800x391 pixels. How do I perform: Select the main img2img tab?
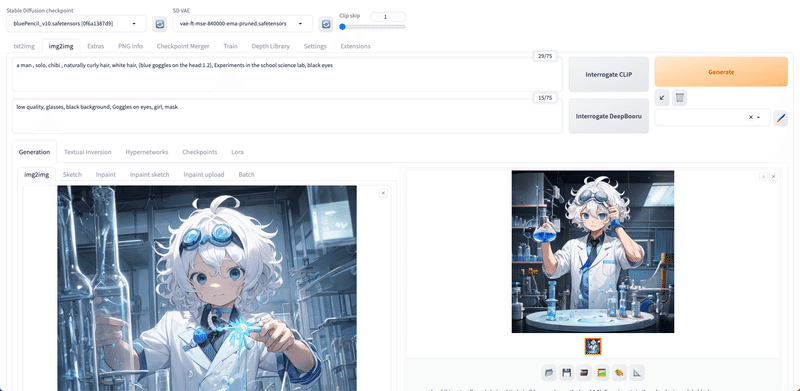[61, 46]
